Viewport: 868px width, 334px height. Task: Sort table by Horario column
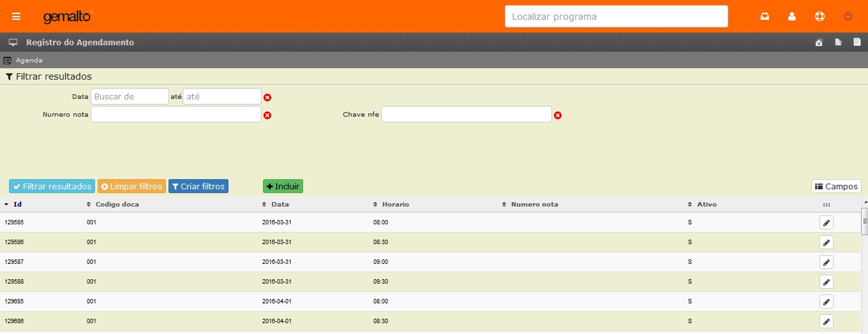(395, 205)
